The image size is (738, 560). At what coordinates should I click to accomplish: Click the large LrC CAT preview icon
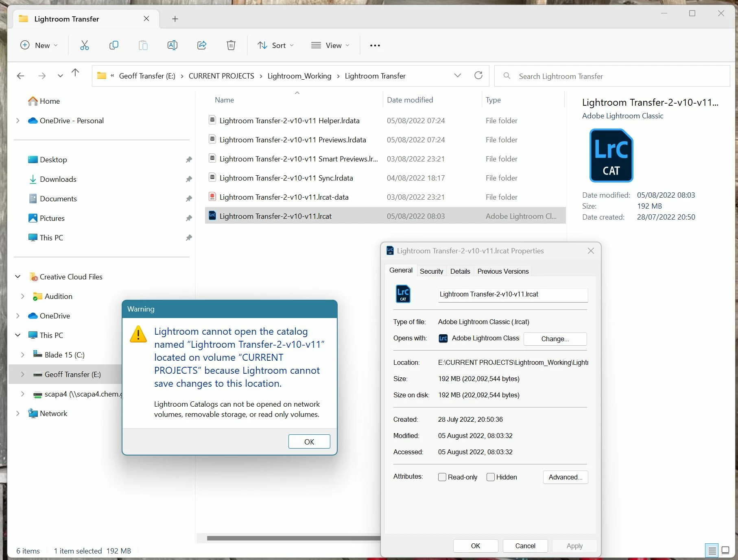coord(611,155)
